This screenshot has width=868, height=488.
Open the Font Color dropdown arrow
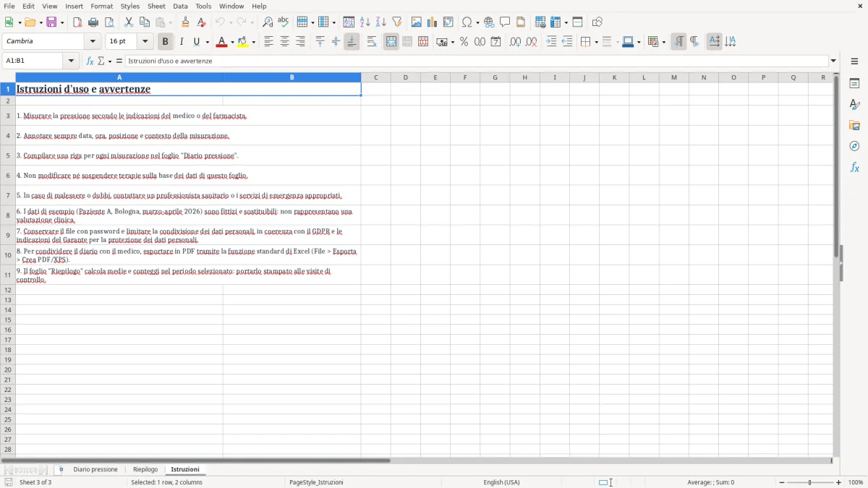pyautogui.click(x=232, y=42)
